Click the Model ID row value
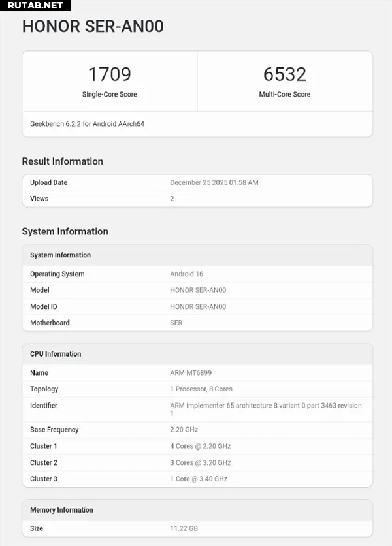This screenshot has width=392, height=546. tap(198, 306)
